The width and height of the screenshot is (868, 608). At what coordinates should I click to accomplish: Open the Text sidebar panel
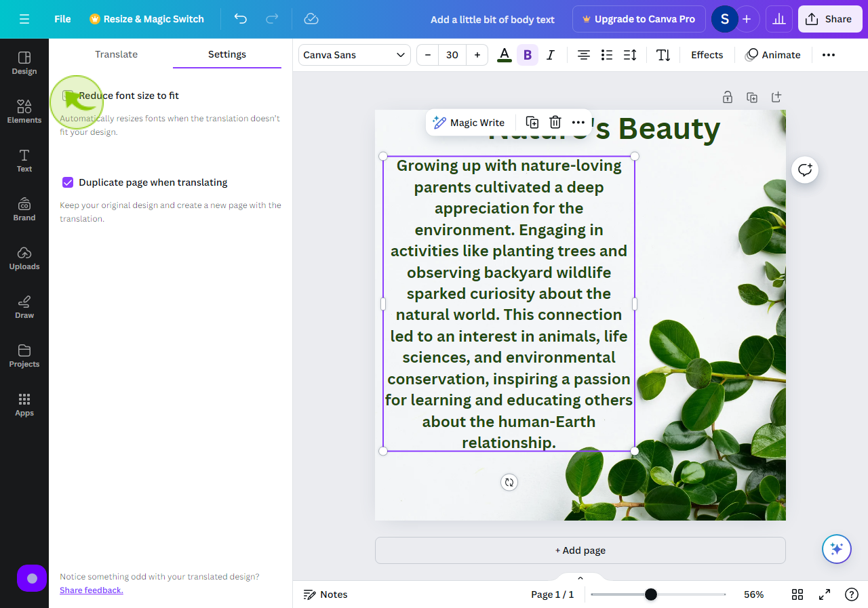[24, 161]
